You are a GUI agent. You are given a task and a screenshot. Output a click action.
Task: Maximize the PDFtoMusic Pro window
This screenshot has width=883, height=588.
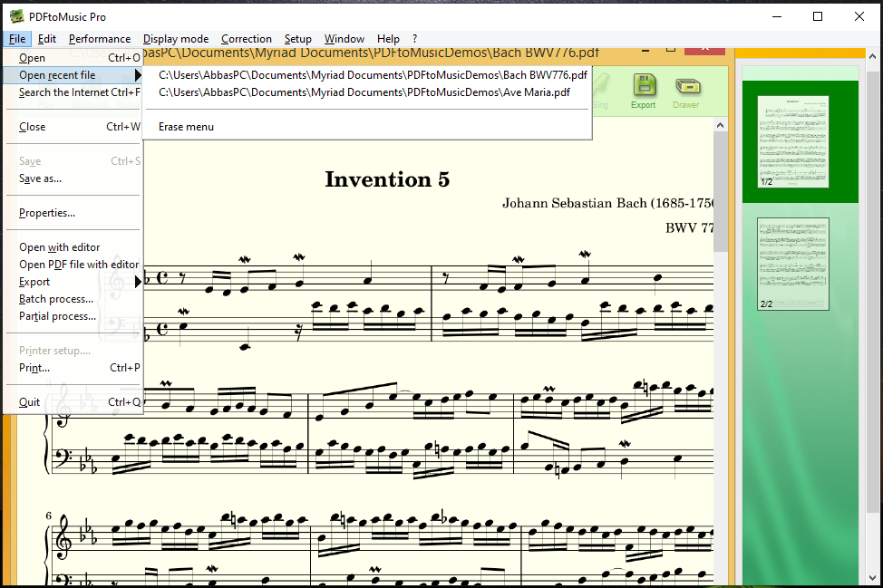(818, 17)
